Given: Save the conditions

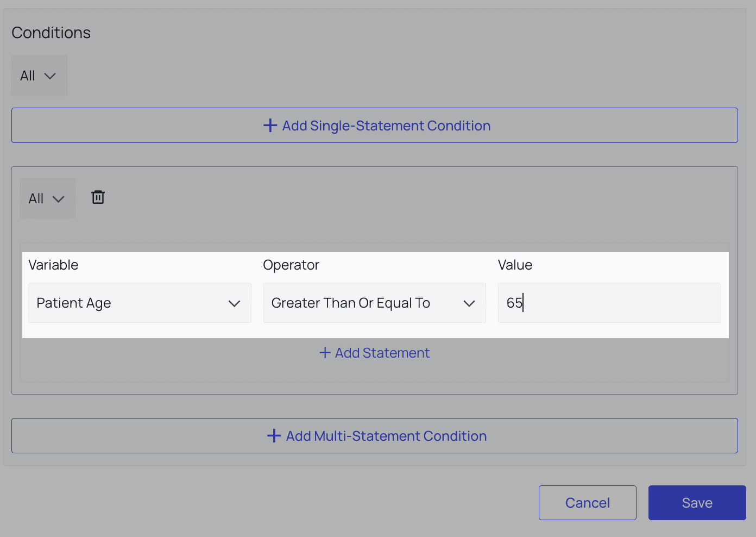Looking at the screenshot, I should pyautogui.click(x=697, y=503).
